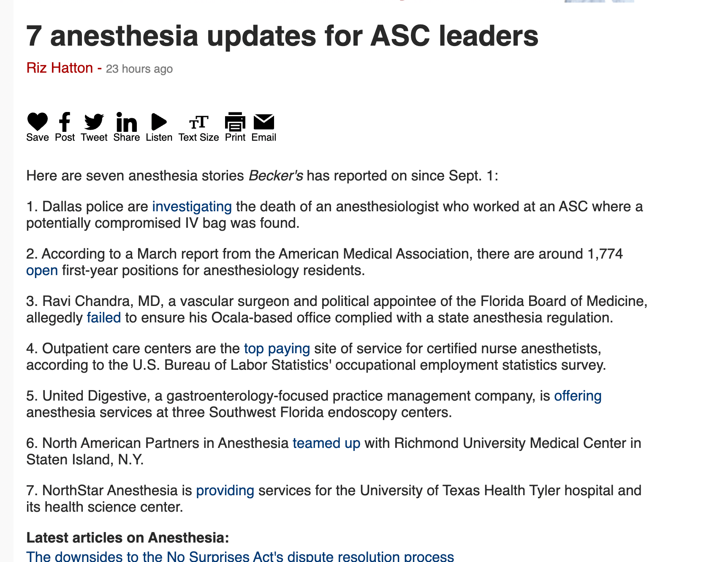The width and height of the screenshot is (728, 562).
Task: Open author Riz Hatton's page
Action: click(60, 68)
